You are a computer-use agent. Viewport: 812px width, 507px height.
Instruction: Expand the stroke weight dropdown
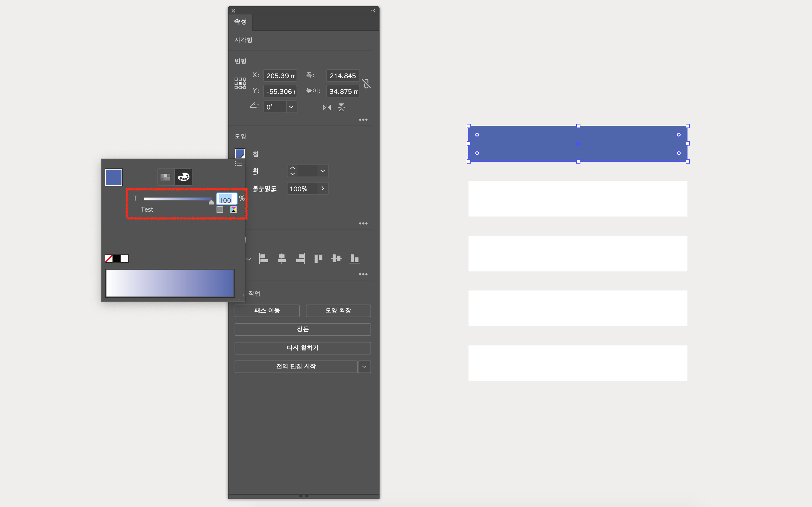(322, 171)
